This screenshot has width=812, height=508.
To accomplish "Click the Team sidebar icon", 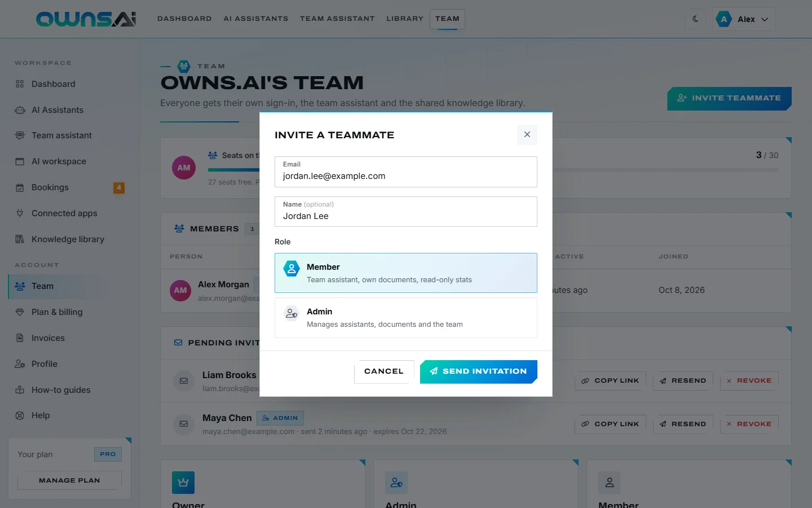I will [x=20, y=286].
